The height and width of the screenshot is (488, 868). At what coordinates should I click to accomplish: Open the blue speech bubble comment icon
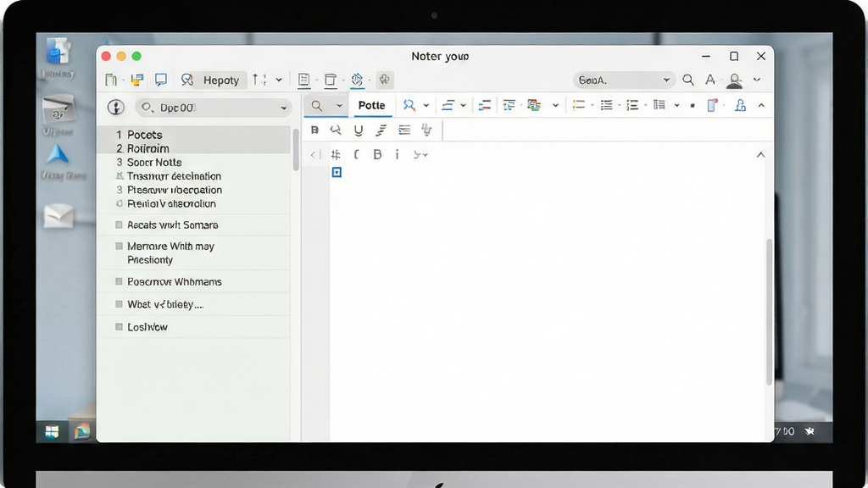point(161,80)
